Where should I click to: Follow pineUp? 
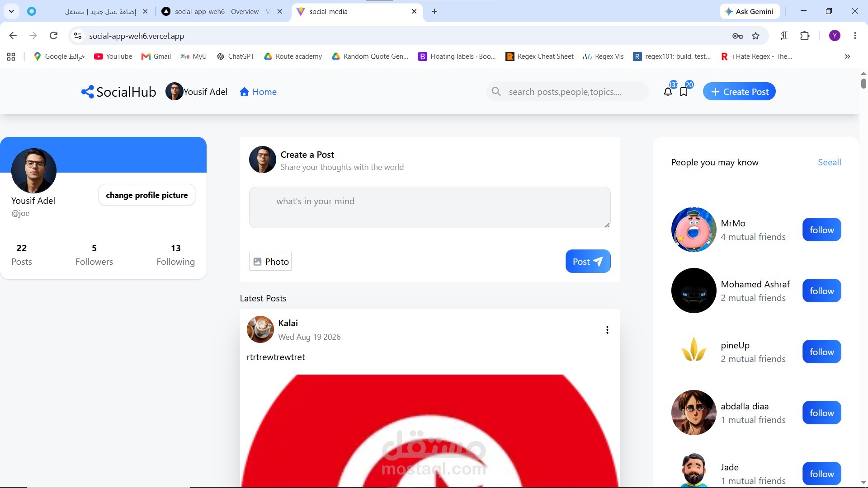(821, 352)
